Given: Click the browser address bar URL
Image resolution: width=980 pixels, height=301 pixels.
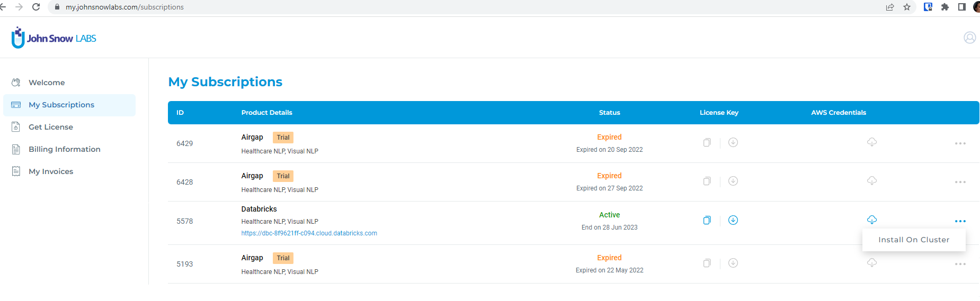Looking at the screenshot, I should point(124,7).
